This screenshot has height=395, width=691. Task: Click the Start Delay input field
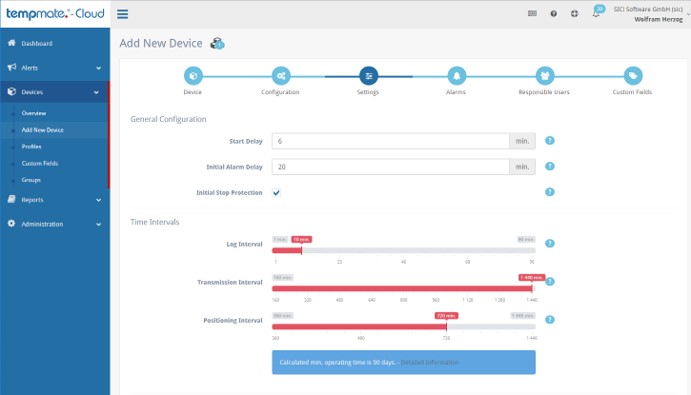[x=390, y=141]
